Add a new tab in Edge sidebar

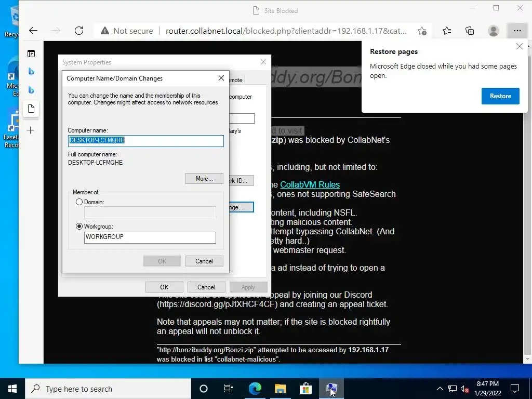[31, 130]
